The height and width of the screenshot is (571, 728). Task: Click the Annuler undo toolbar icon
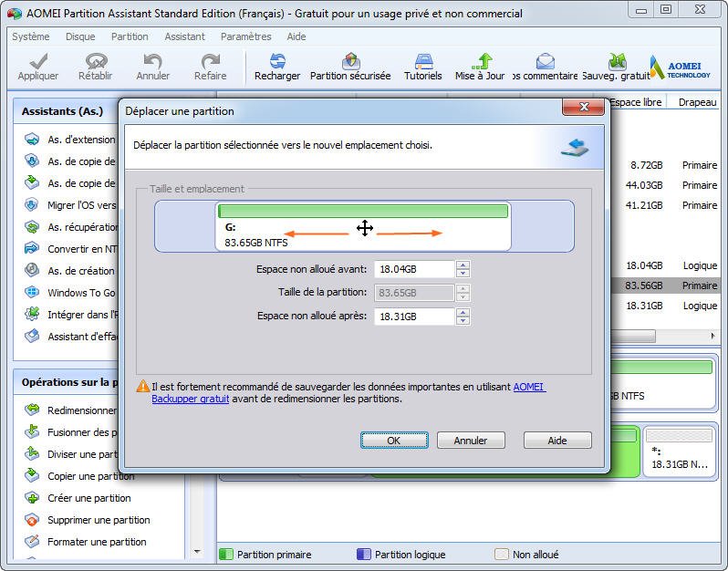(152, 67)
